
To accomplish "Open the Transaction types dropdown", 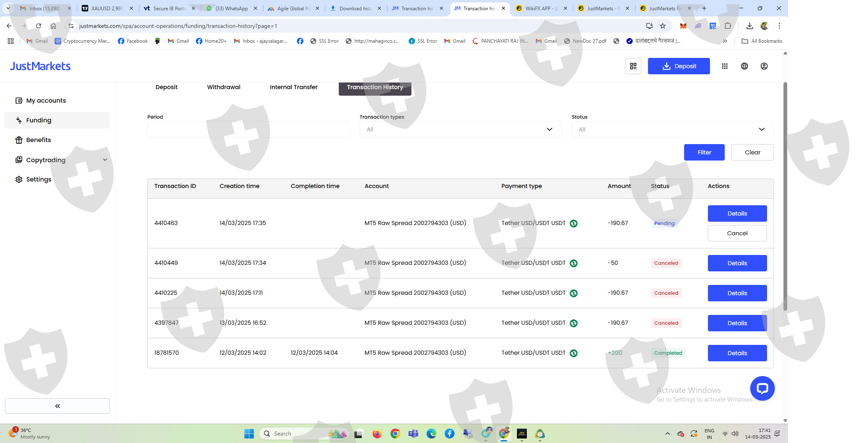I will (x=460, y=129).
